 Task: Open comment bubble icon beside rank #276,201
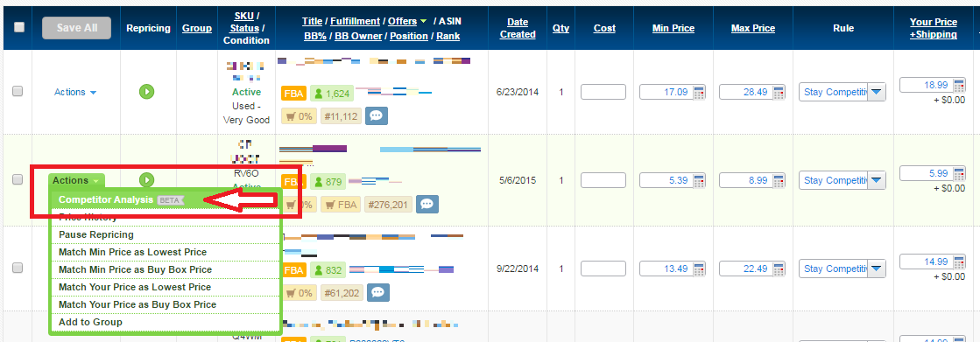[427, 204]
